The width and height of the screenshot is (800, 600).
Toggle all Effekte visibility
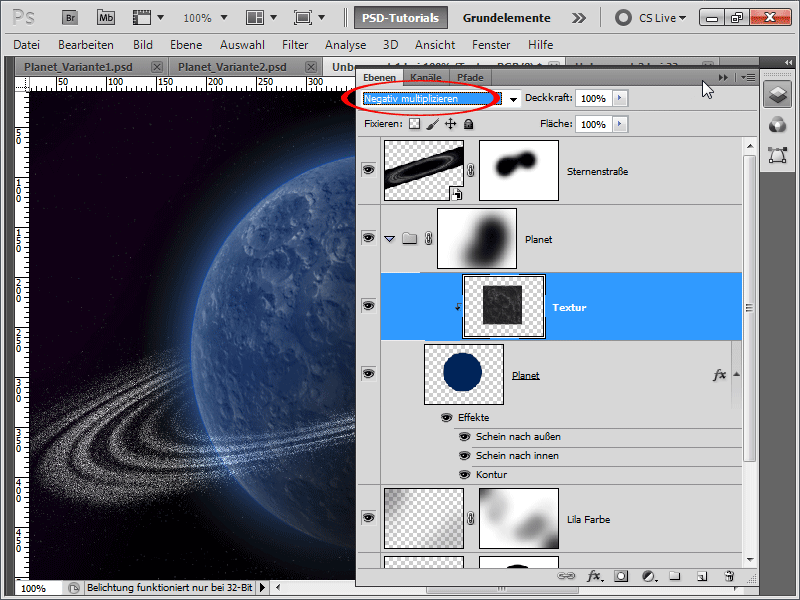(x=446, y=418)
